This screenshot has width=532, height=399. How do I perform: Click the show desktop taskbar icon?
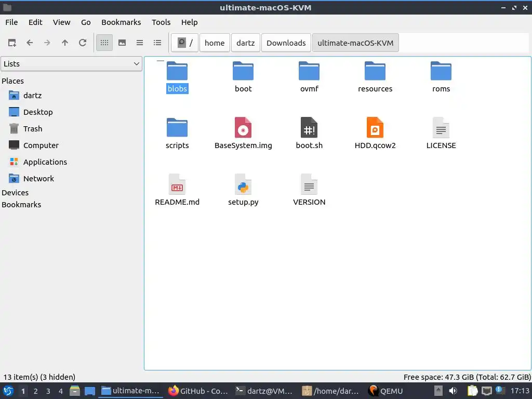pyautogui.click(x=90, y=391)
